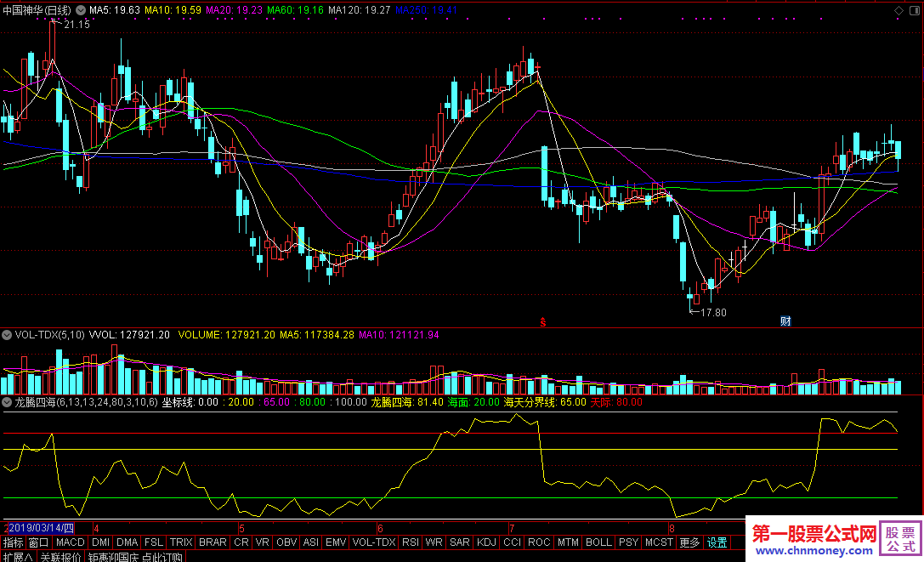Click the 中国神华(日线) stock title

[37, 10]
